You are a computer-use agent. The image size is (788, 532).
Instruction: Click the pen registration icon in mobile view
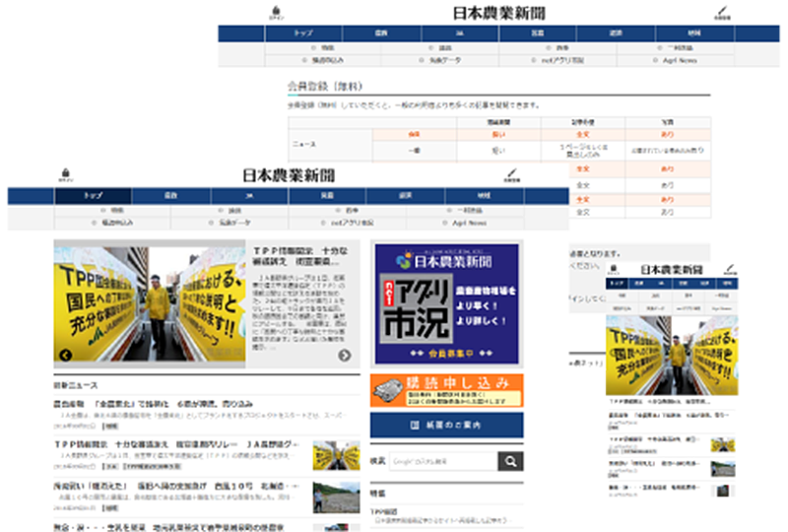click(730, 270)
